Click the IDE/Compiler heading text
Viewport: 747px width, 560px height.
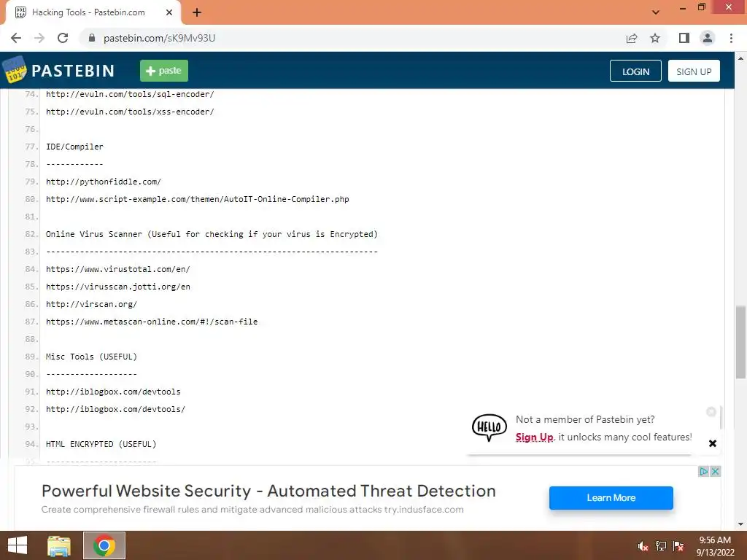(x=74, y=147)
